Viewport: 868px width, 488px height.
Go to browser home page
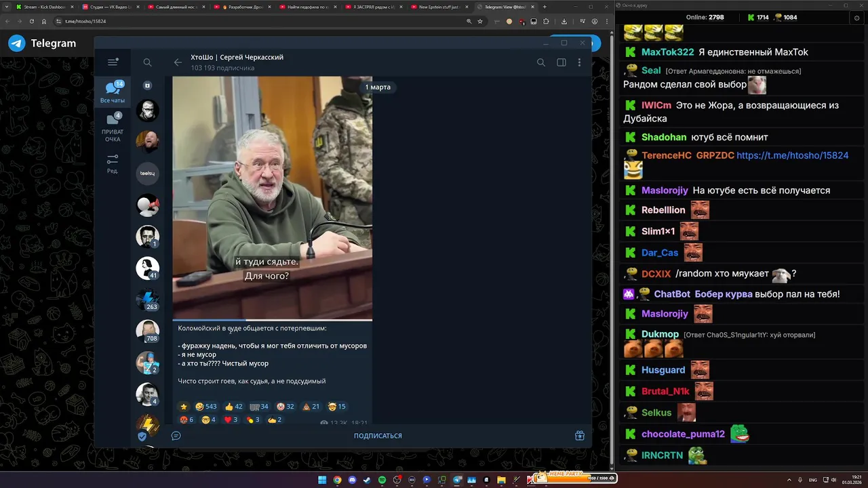click(44, 21)
